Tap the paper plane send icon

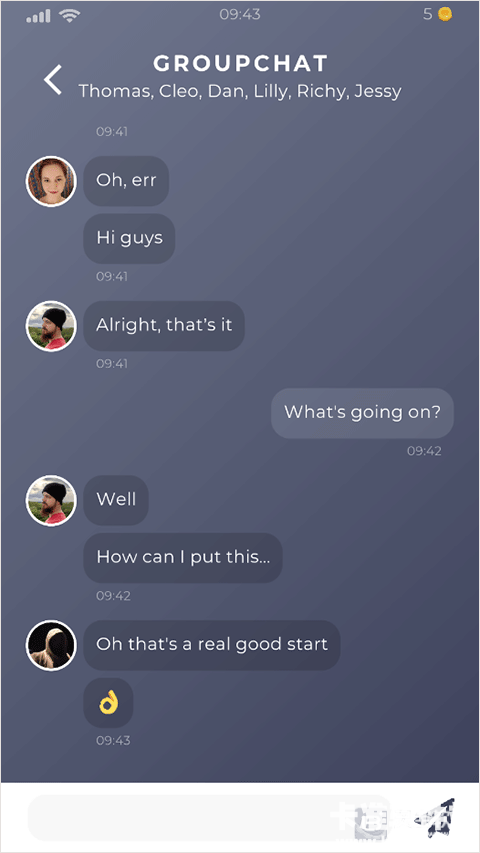pyautogui.click(x=433, y=818)
